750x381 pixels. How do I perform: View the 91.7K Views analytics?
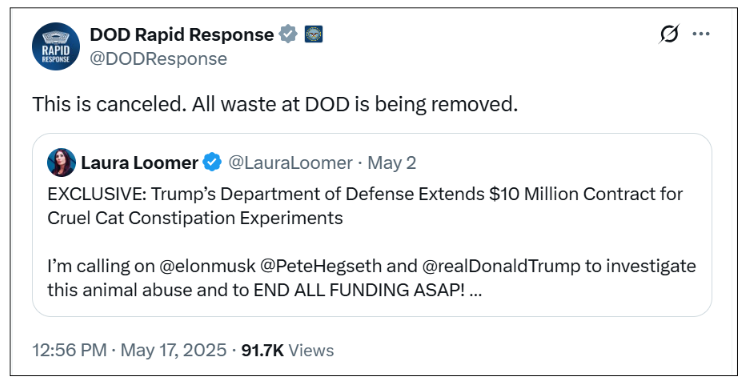[x=287, y=350]
